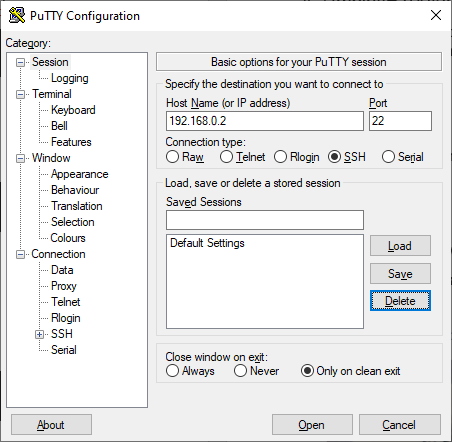This screenshot has height=442, width=452.
Task: Collapse the Connection category node
Action: (21, 254)
